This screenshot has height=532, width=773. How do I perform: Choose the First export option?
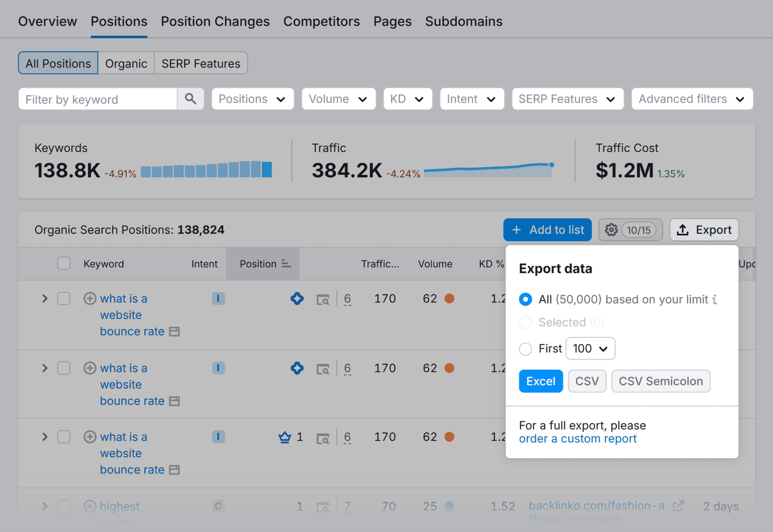[x=525, y=348]
